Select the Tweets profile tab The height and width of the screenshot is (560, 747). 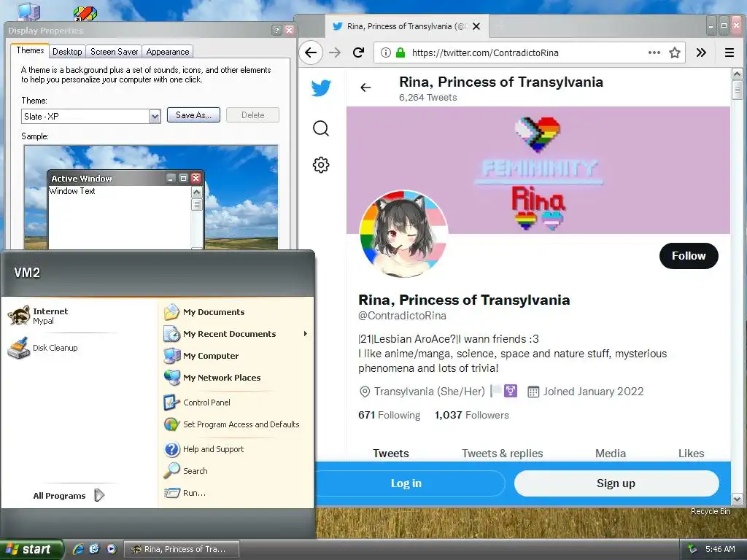[x=391, y=453]
